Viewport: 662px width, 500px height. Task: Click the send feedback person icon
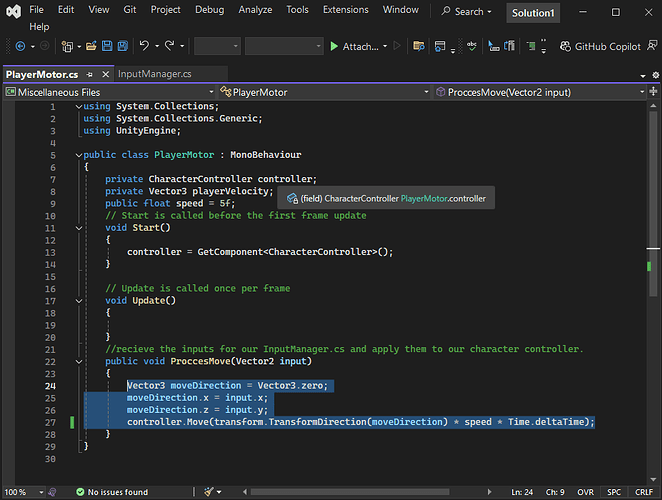point(652,46)
